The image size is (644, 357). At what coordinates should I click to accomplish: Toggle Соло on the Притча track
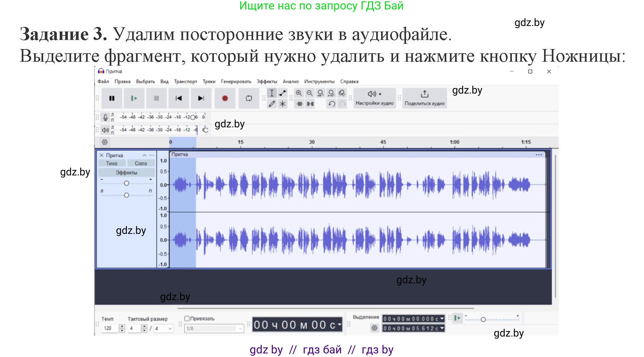click(x=141, y=163)
